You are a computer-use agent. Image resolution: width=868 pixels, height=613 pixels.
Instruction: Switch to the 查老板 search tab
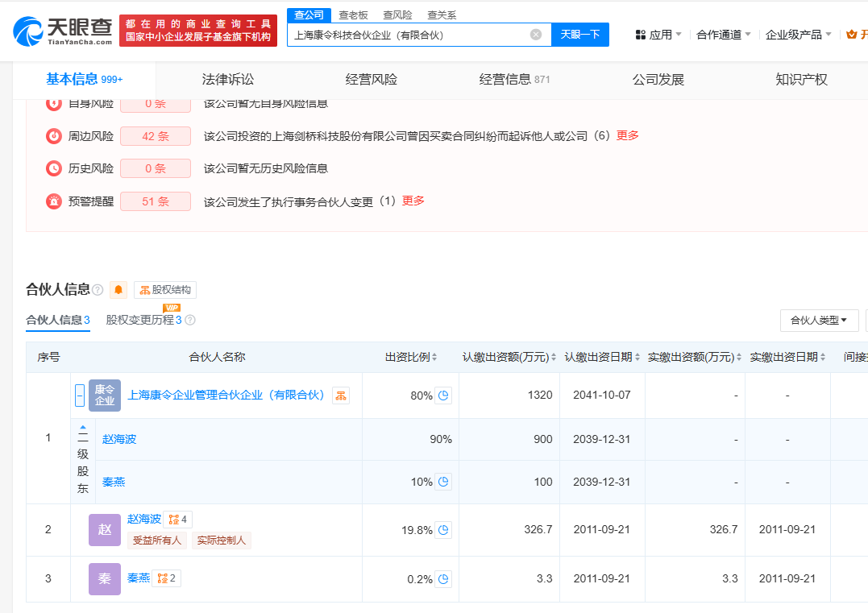(x=353, y=15)
